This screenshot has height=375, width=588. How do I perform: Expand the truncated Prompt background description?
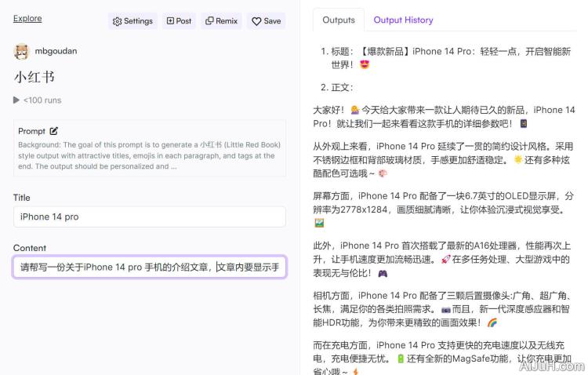(149, 155)
